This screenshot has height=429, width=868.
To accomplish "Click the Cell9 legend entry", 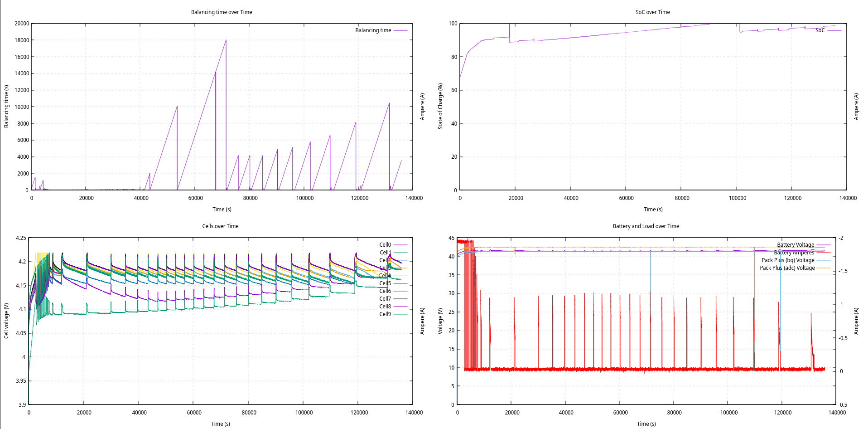I will coord(385,314).
